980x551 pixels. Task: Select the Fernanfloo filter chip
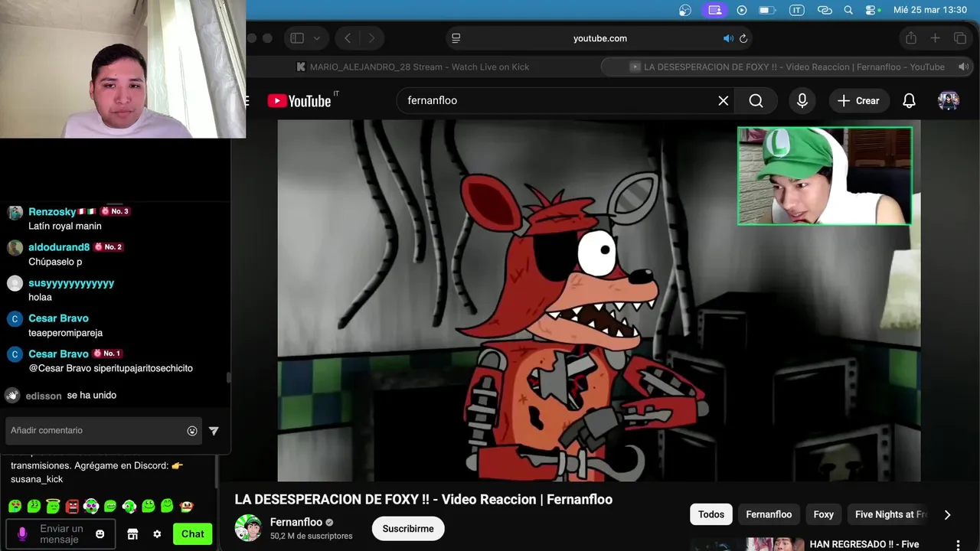769,514
